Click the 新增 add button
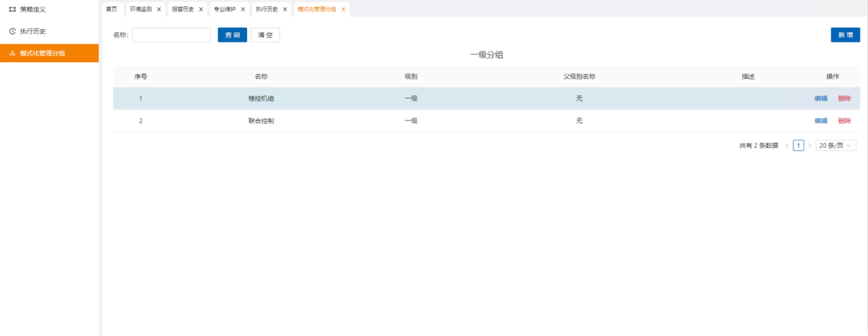868x336 pixels. 845,35
